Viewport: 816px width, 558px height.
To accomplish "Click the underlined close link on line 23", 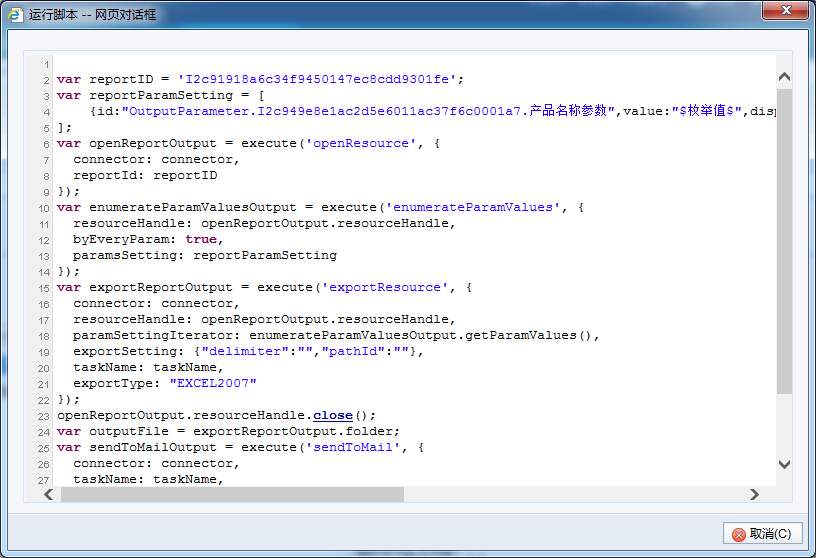I will point(333,415).
